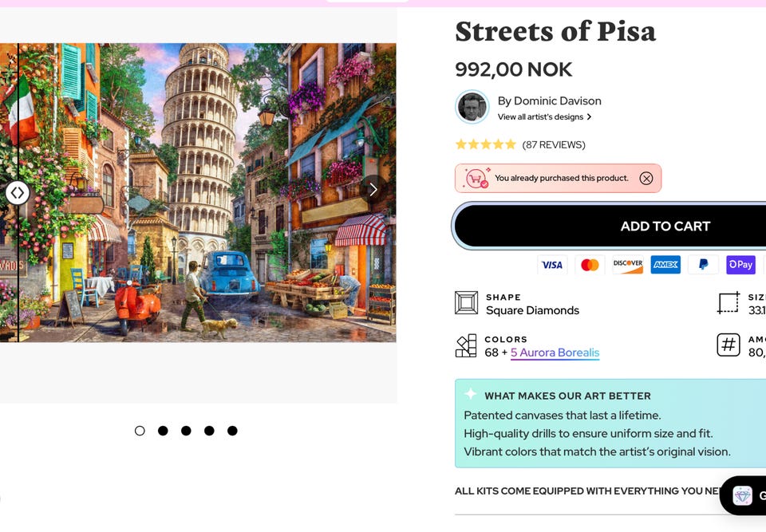Image resolution: width=766 pixels, height=532 pixels.
Task: Click the Amex payment icon
Action: pyautogui.click(x=665, y=265)
